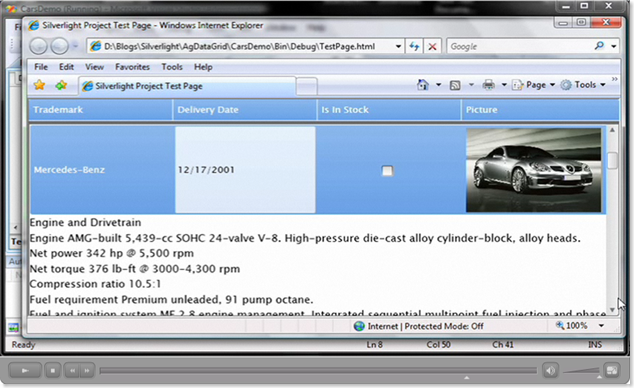Click the video player volume slider
634x388 pixels.
coord(581,370)
